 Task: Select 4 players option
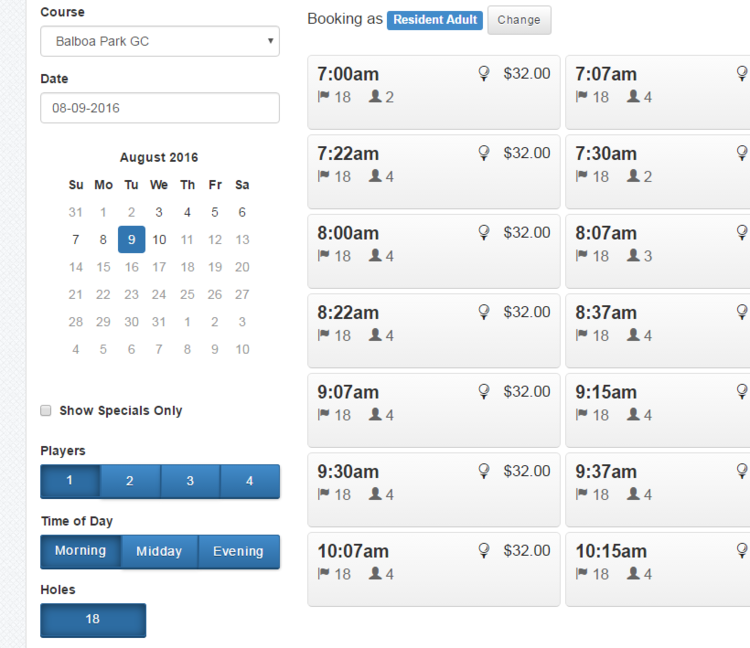(250, 481)
